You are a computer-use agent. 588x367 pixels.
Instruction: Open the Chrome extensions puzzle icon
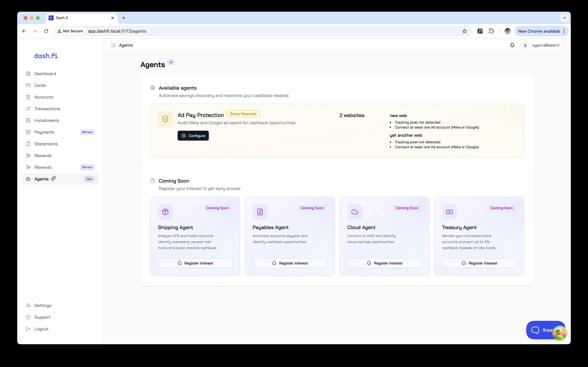coord(491,31)
